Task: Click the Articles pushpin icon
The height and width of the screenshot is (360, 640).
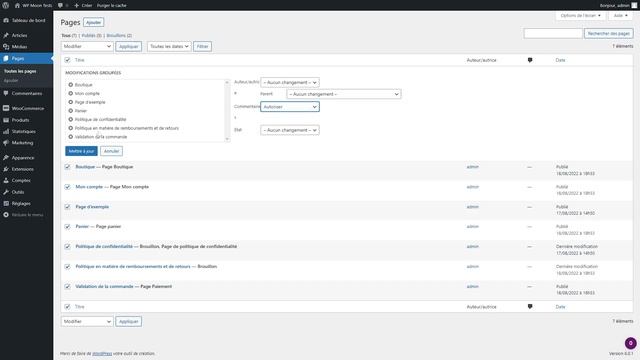Action: 6,36
